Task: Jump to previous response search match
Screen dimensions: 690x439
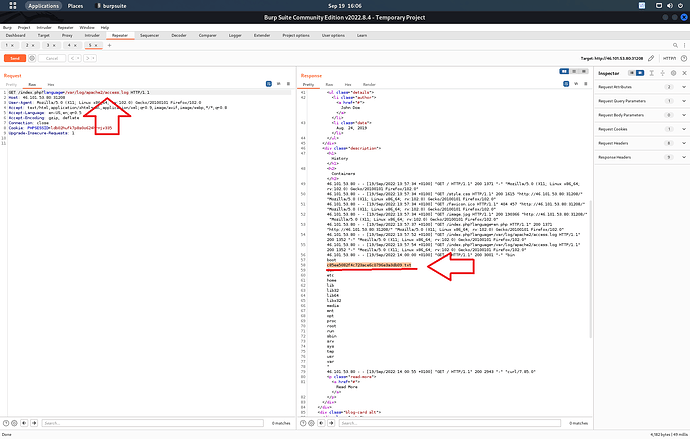Action: tap(321, 423)
